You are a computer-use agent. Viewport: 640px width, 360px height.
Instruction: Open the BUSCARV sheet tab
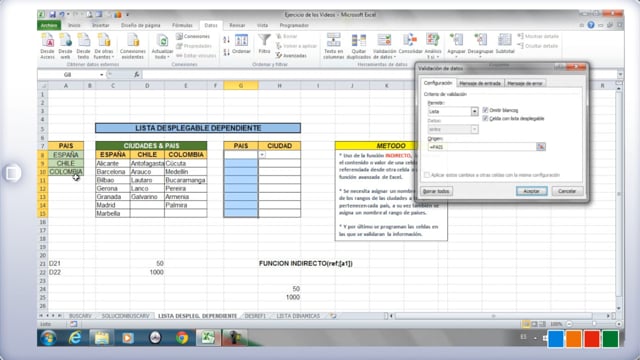pos(80,316)
